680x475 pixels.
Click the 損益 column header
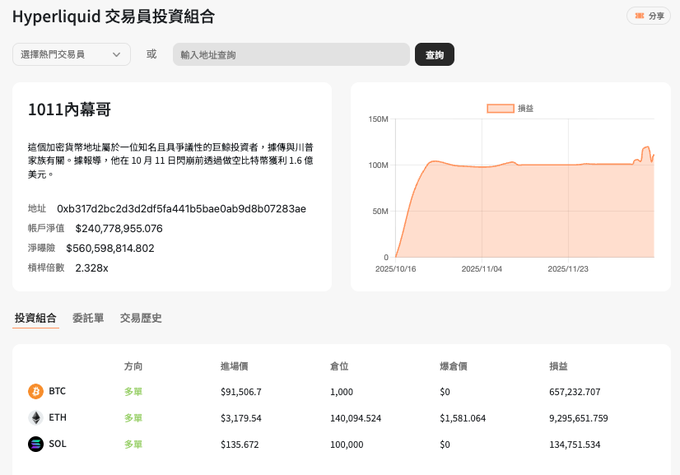click(559, 367)
